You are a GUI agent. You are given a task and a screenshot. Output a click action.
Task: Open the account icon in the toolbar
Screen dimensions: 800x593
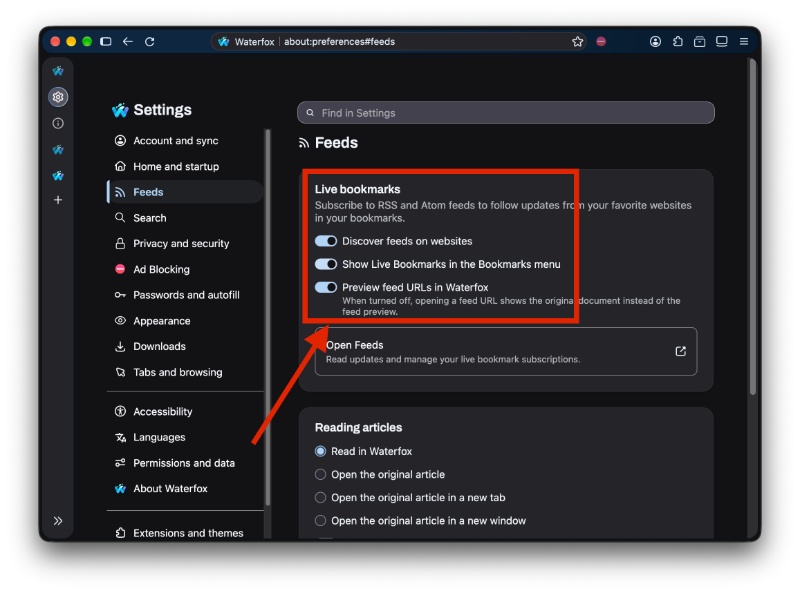[655, 41]
